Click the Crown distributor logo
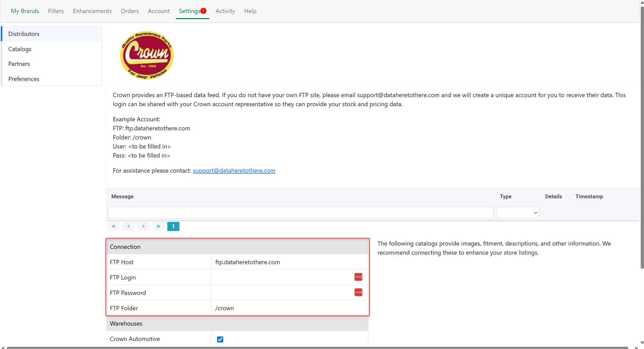 click(147, 55)
